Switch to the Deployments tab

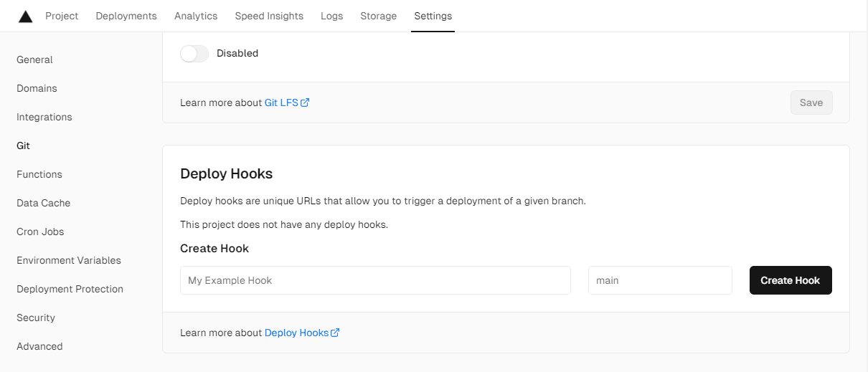(126, 16)
